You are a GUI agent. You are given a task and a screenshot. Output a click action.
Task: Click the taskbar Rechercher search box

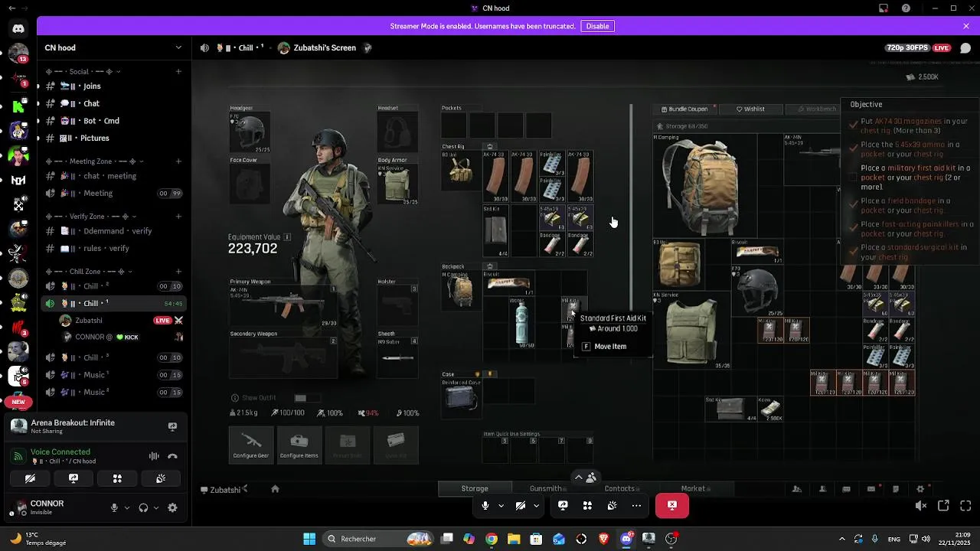click(377, 539)
